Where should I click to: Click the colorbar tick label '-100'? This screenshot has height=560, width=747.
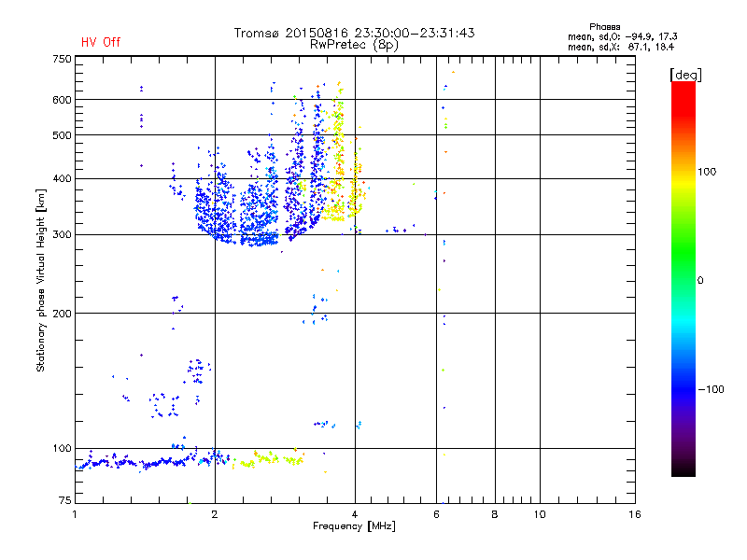pyautogui.click(x=711, y=389)
